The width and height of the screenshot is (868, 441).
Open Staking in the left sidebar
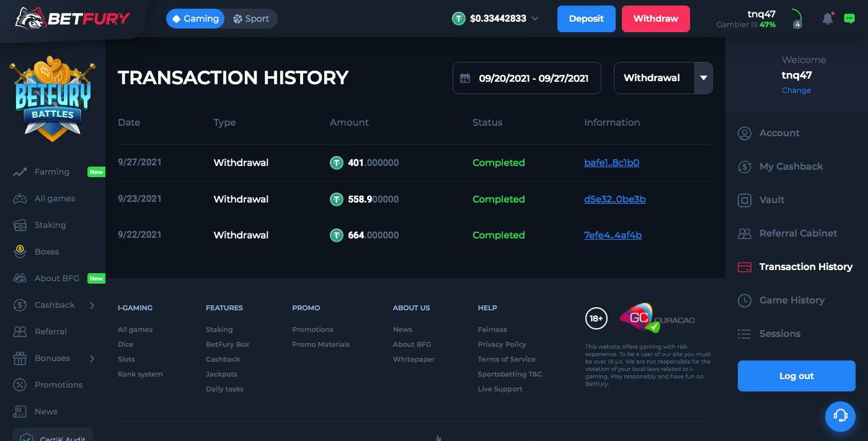pyautogui.click(x=50, y=225)
